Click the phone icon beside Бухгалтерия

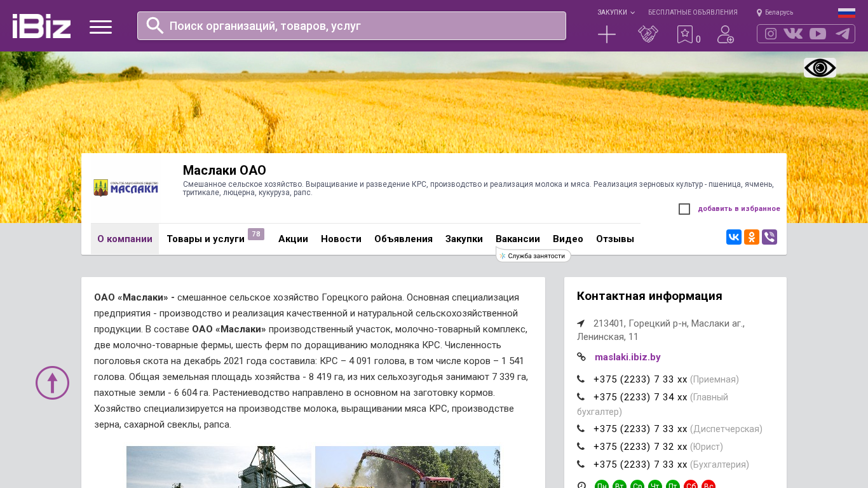pyautogui.click(x=581, y=464)
